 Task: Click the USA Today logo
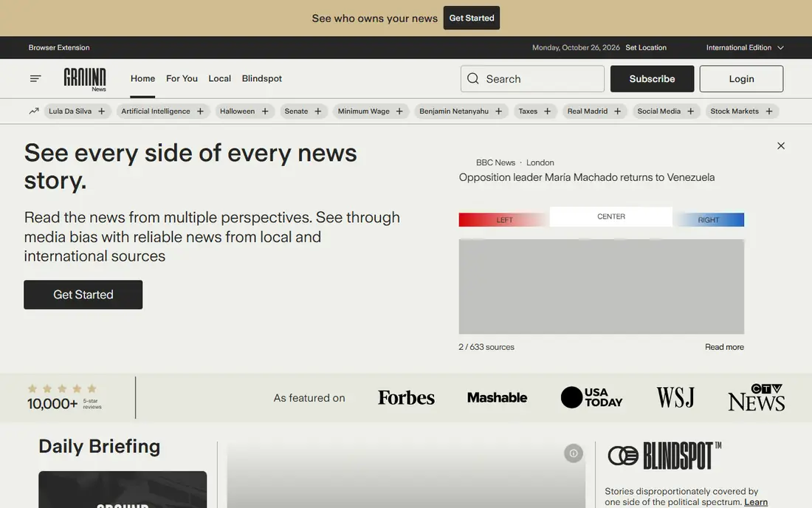tap(591, 397)
